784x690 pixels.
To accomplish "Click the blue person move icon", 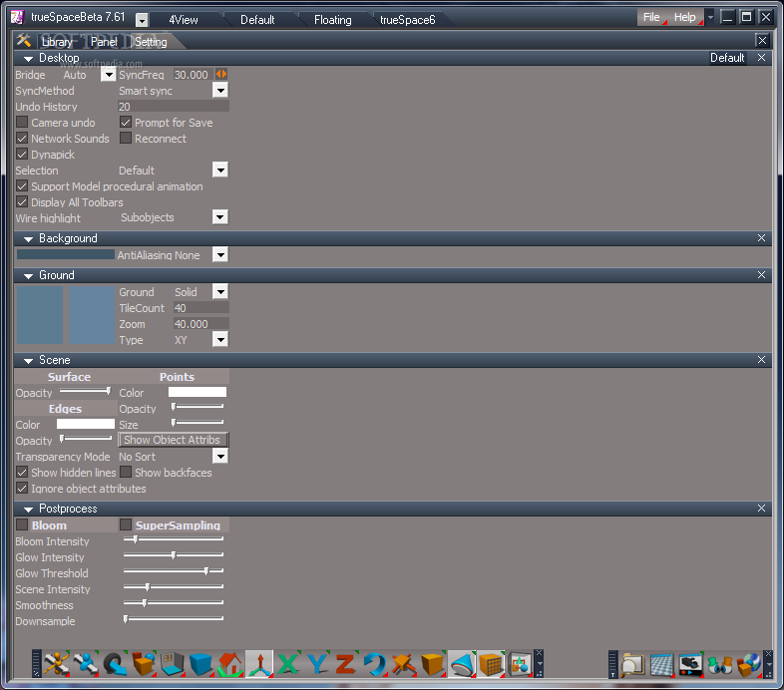I will click(x=86, y=664).
